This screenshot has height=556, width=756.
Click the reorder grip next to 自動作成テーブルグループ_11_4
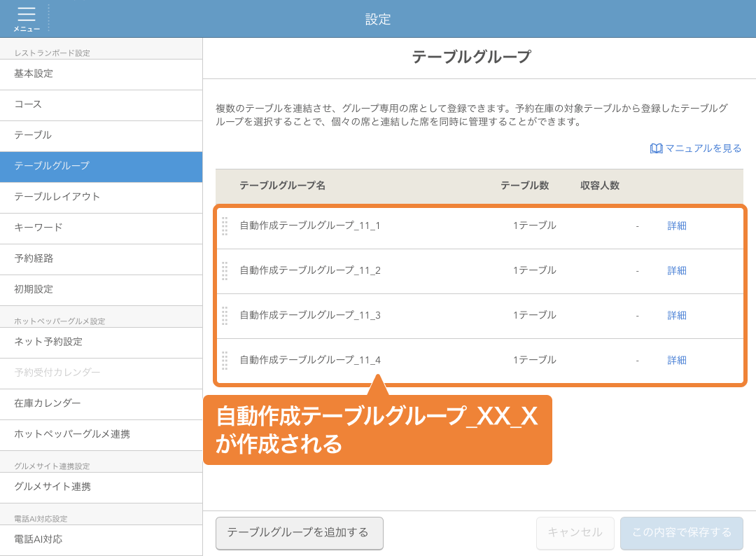coord(225,361)
